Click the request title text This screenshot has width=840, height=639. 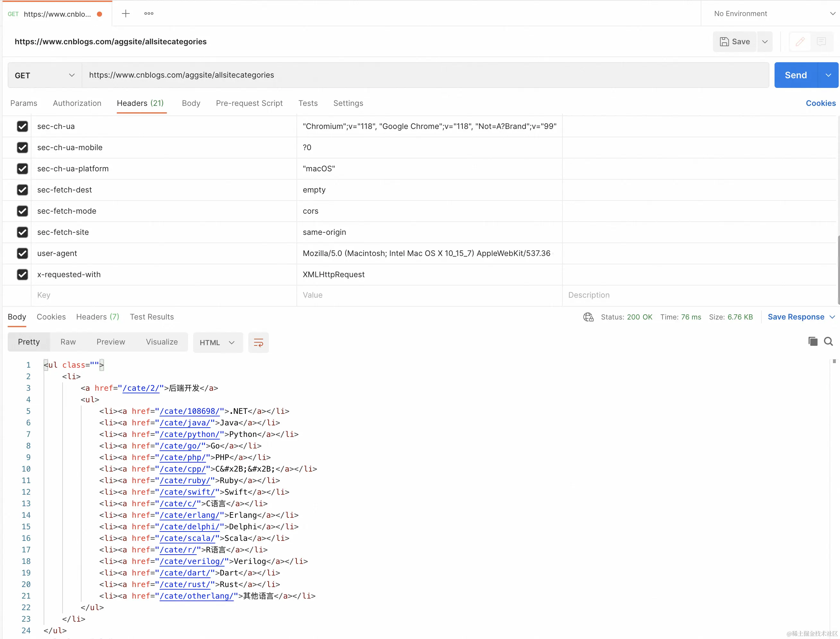click(111, 41)
